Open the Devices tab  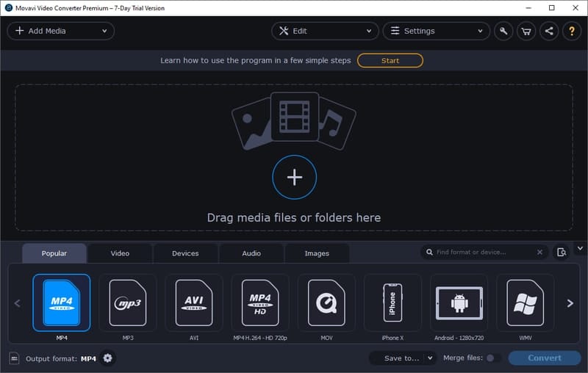(x=185, y=253)
